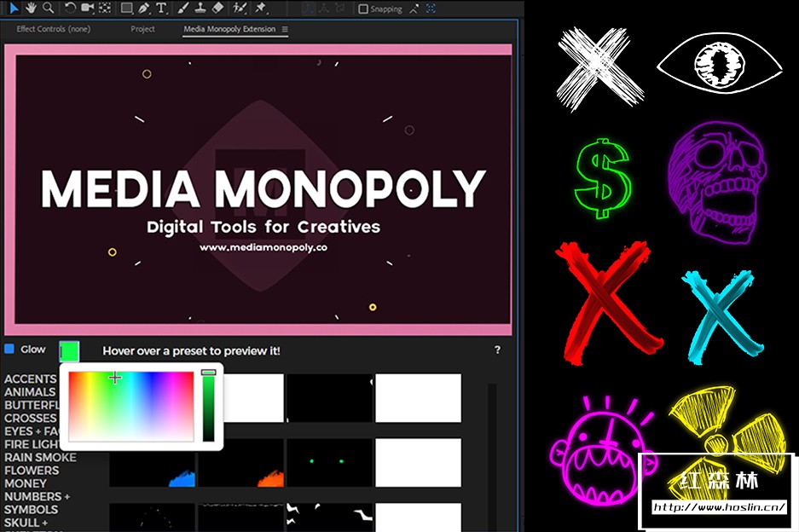799x532 pixels.
Task: Select the Pen tool
Action: click(144, 8)
